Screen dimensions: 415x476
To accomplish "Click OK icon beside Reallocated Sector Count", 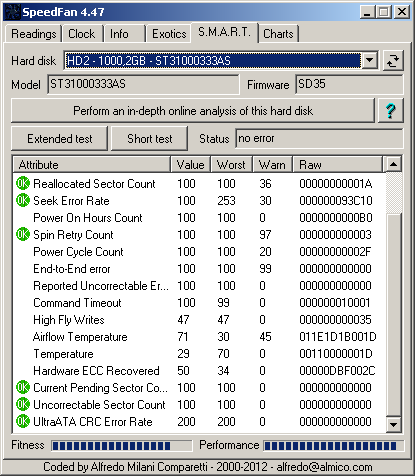I will tap(23, 183).
